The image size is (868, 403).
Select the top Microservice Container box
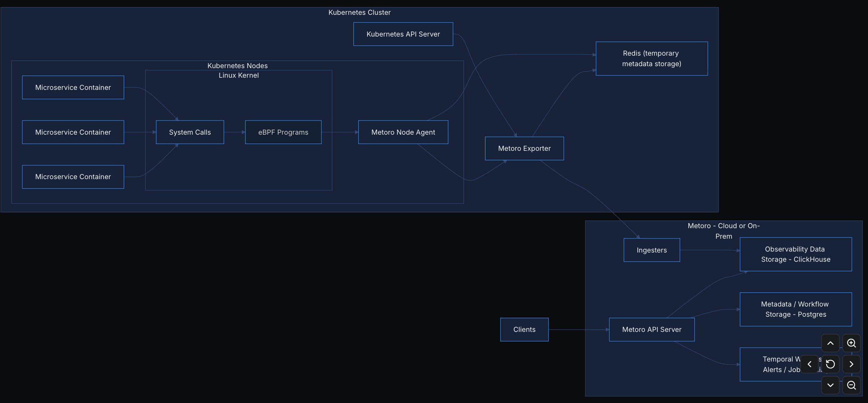(73, 87)
